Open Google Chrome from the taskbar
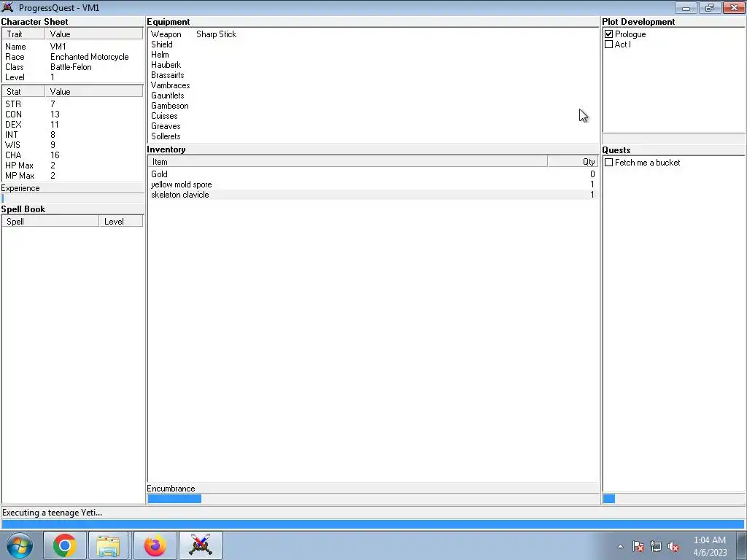Viewport: 747px width, 560px height. [x=65, y=545]
